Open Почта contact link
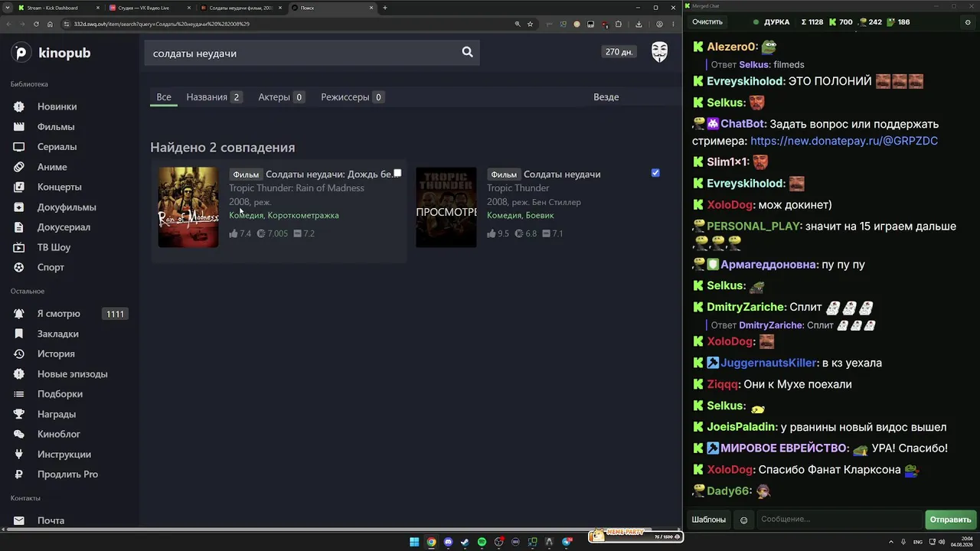Image resolution: width=980 pixels, height=551 pixels. click(x=51, y=520)
